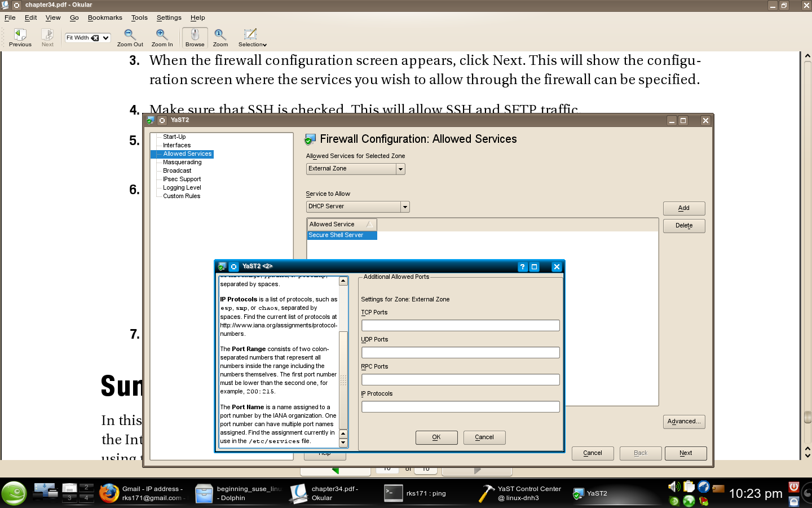The width and height of the screenshot is (812, 508).
Task: Click OK in Additional Allowed Ports dialog
Action: pos(436,437)
